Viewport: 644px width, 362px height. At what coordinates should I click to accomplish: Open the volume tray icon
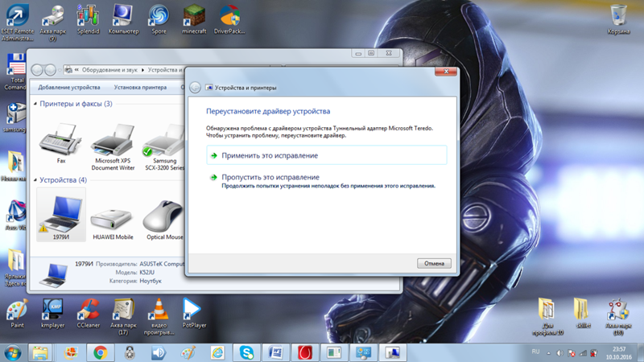click(x=559, y=353)
